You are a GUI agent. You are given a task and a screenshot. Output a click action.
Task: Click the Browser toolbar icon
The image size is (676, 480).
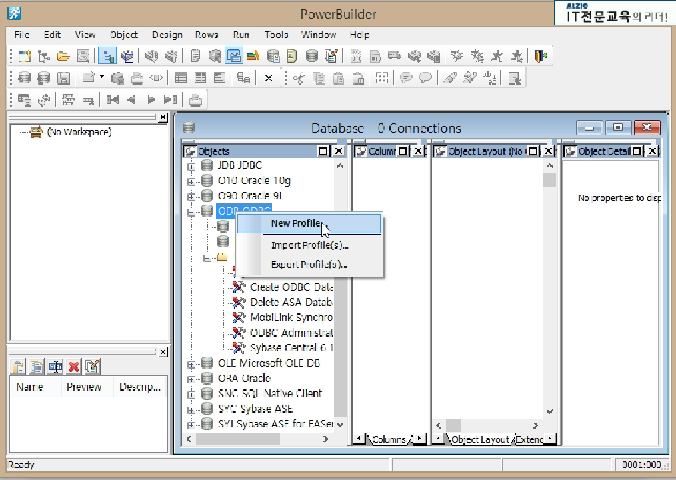tap(214, 56)
